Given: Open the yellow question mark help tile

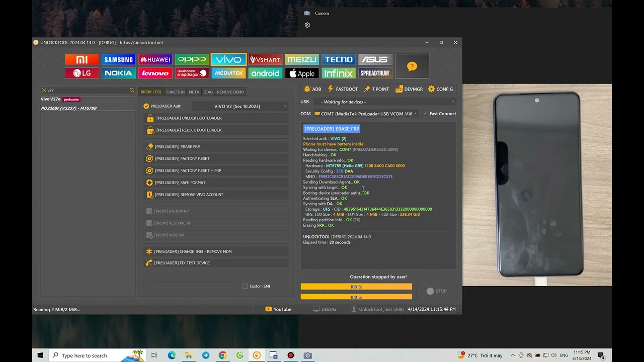Looking at the screenshot, I should tap(412, 66).
